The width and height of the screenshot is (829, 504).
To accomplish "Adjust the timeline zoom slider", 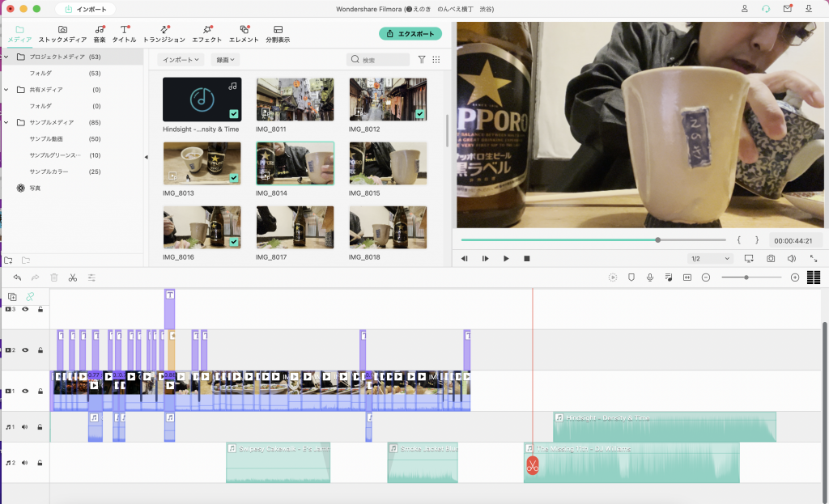I will click(751, 277).
